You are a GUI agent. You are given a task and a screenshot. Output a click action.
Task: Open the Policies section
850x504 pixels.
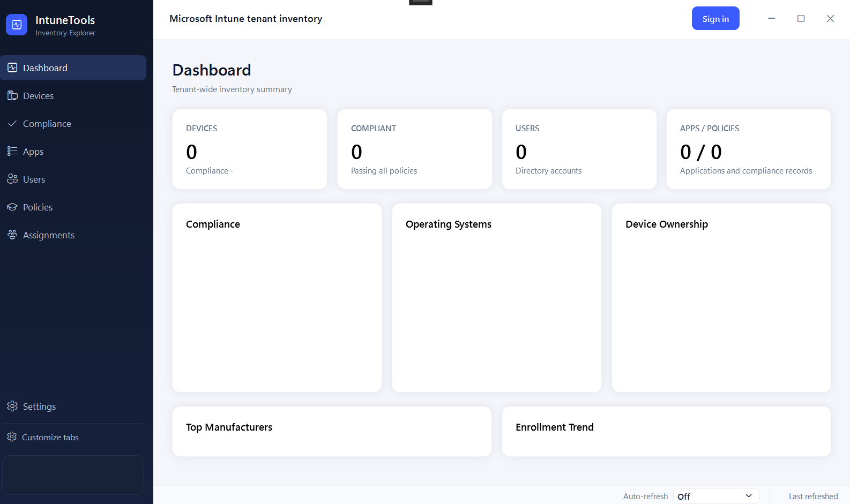click(73, 207)
